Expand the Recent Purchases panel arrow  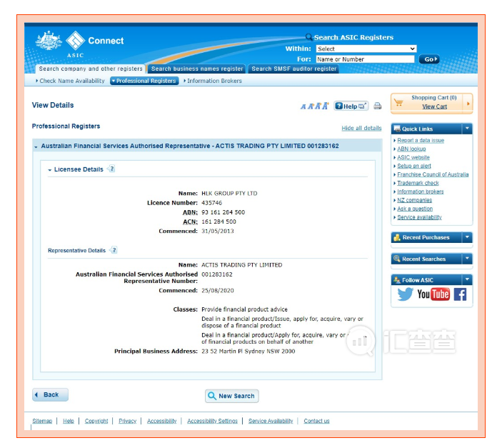[x=467, y=237]
